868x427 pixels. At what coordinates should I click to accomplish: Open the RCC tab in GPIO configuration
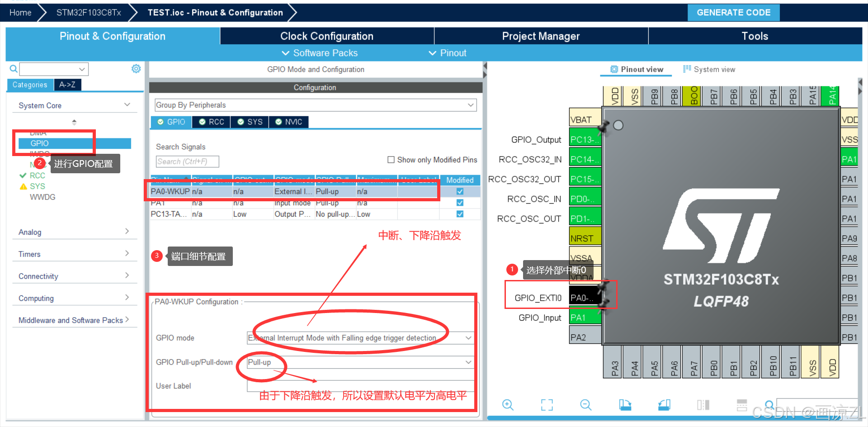211,122
